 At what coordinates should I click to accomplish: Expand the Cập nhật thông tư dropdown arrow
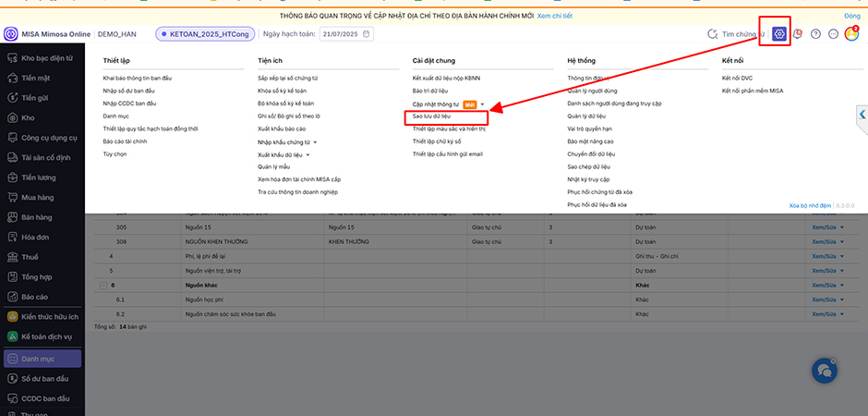[x=483, y=104]
